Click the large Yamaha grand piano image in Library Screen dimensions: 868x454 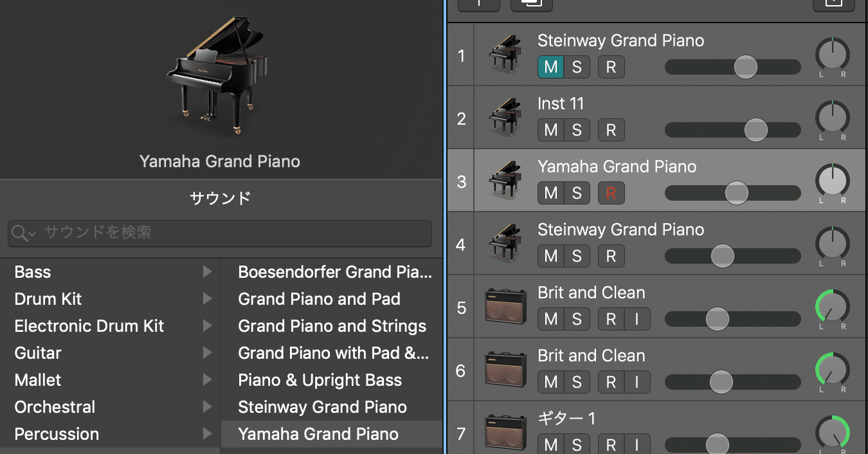point(217,75)
